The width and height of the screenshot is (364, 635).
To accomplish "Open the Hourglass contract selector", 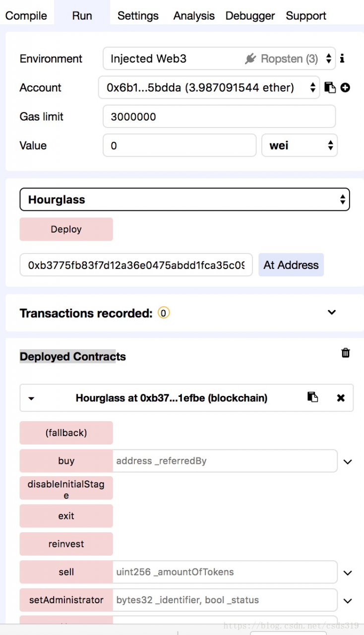I will pyautogui.click(x=184, y=199).
